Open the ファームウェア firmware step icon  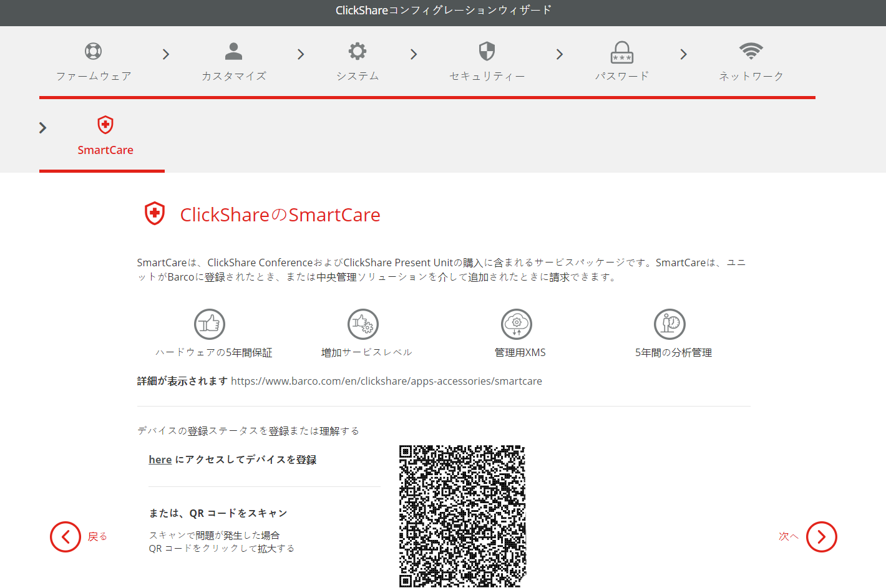coord(94,51)
